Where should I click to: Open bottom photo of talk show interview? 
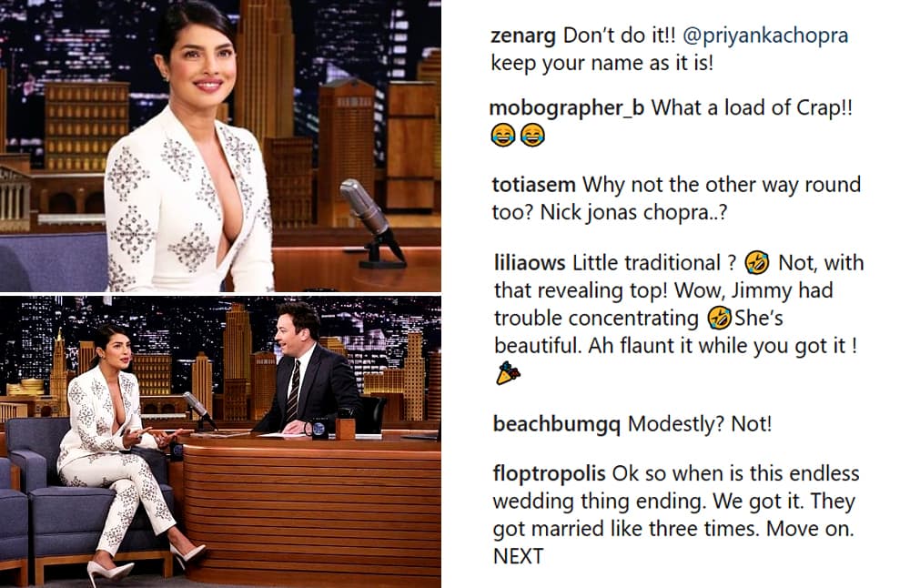tap(220, 441)
